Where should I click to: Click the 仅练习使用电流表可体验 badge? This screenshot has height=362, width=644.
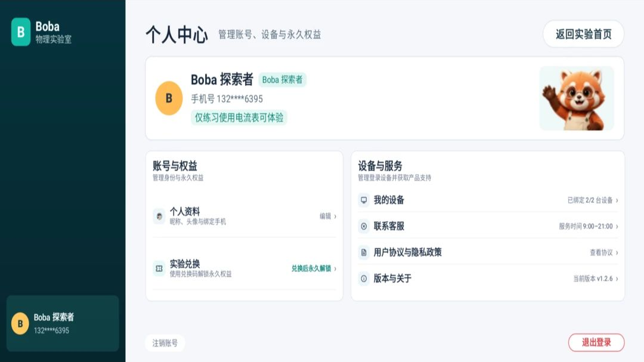239,117
